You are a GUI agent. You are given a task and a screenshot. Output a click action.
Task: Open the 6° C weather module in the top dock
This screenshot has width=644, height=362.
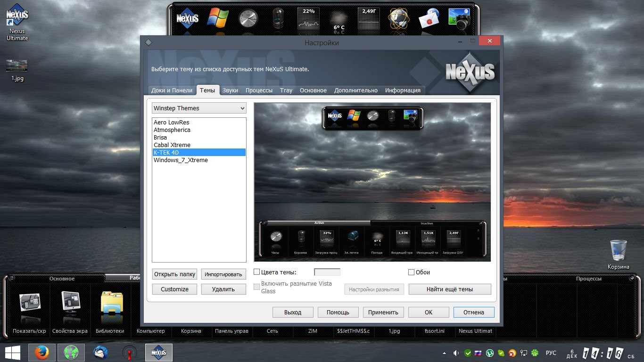tap(339, 21)
